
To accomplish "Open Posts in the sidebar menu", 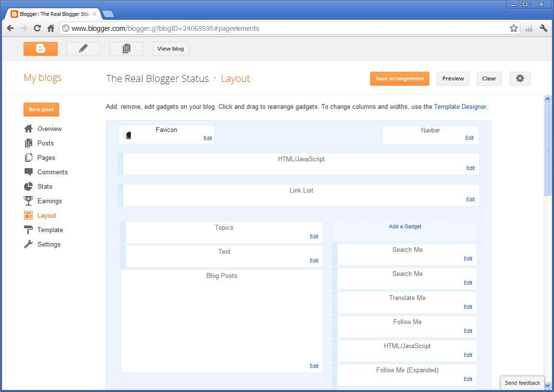I will [46, 143].
